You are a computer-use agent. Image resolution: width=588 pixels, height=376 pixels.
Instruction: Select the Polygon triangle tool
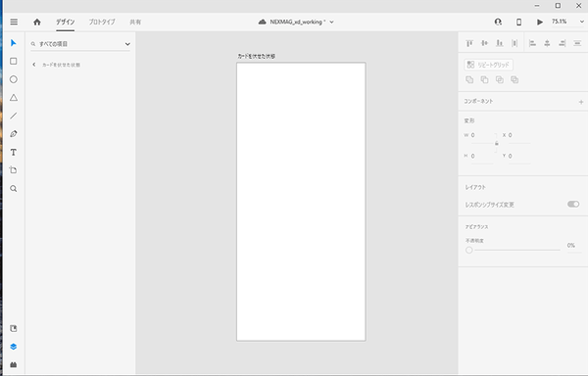(14, 98)
